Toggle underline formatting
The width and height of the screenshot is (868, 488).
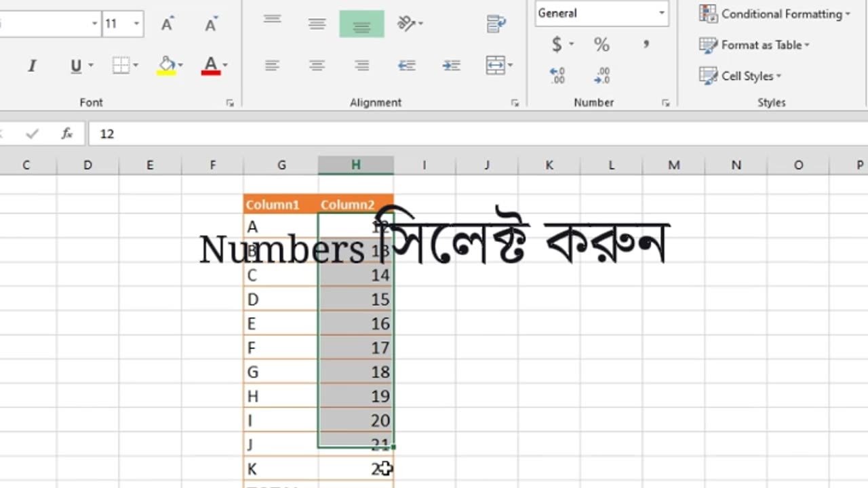coord(75,66)
